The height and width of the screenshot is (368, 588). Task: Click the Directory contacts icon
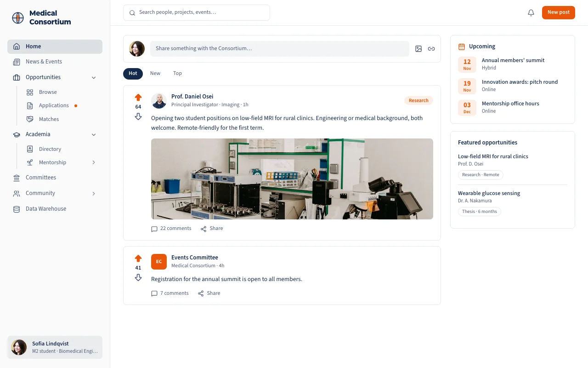30,149
